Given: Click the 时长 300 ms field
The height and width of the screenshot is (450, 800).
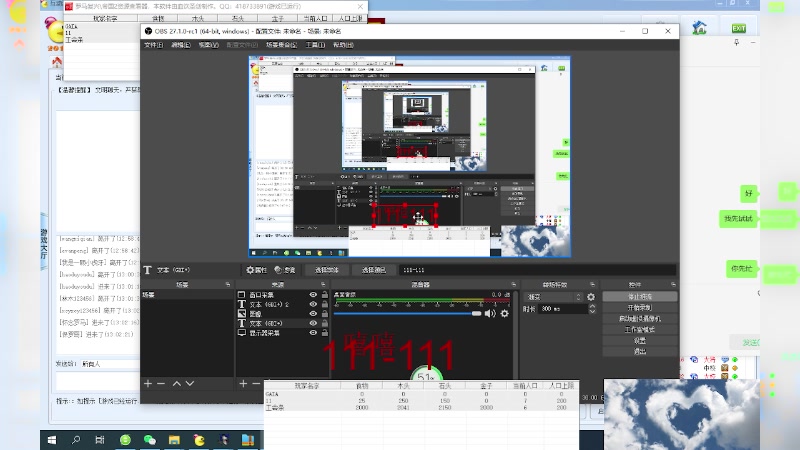Looking at the screenshot, I should [x=563, y=309].
